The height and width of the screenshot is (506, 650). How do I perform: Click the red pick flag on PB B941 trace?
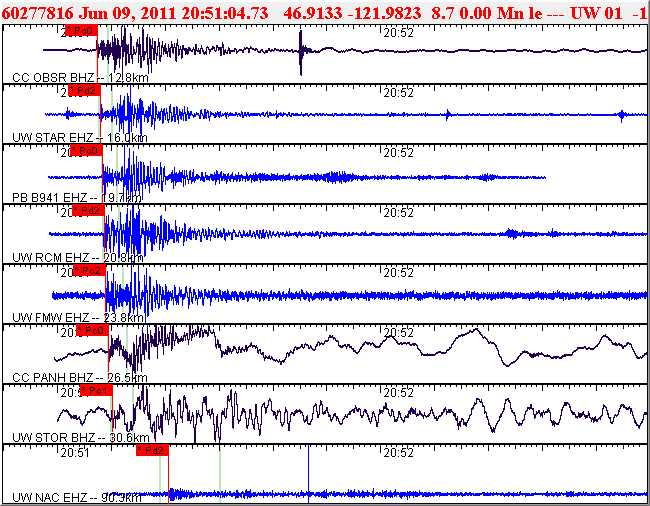click(x=87, y=151)
